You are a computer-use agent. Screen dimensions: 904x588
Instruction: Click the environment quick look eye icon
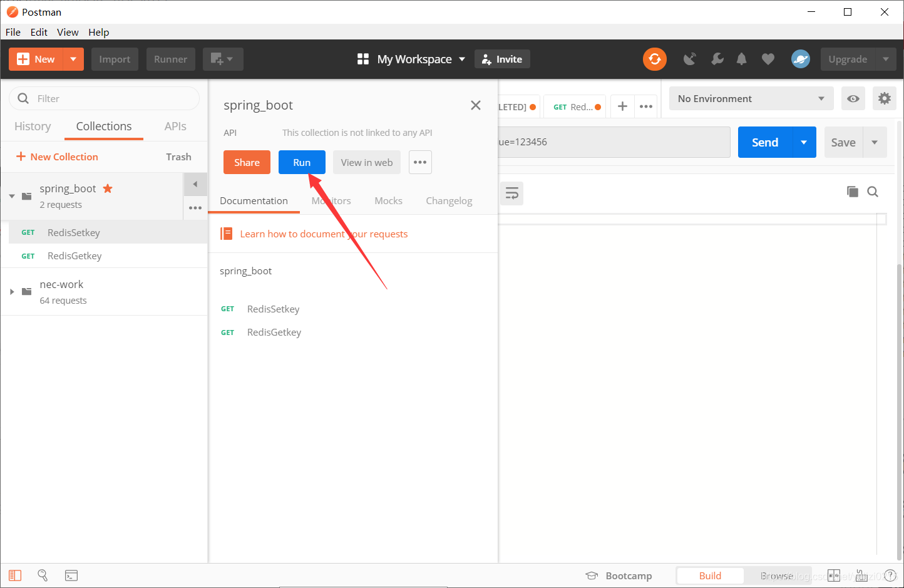(x=853, y=98)
